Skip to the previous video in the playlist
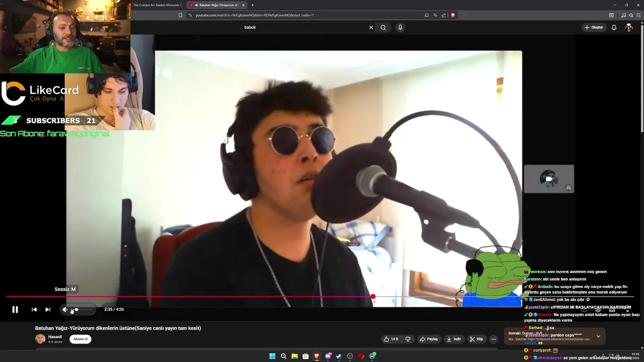Viewport: 644px width, 362px height. click(34, 310)
